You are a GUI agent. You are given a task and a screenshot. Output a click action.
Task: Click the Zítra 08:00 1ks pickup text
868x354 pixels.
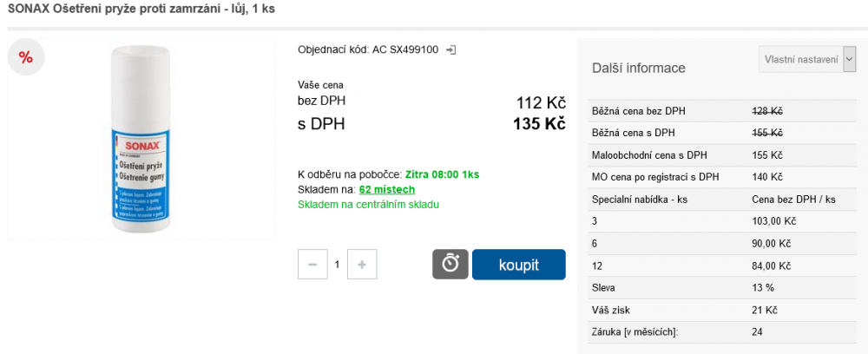(443, 174)
